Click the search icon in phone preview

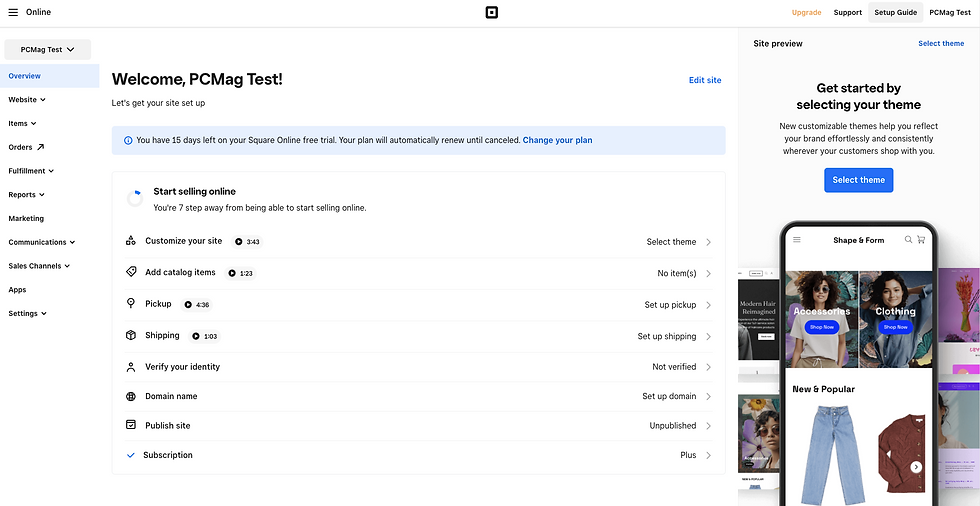click(x=908, y=240)
